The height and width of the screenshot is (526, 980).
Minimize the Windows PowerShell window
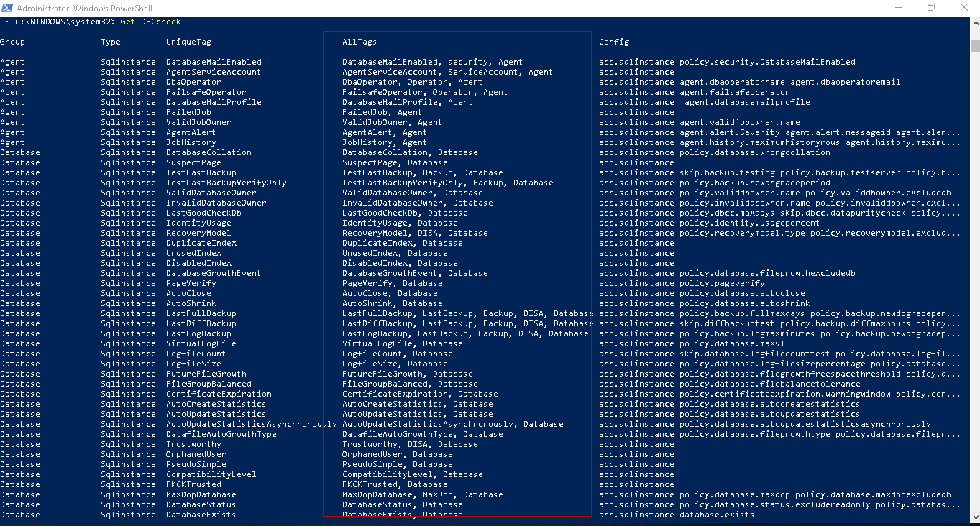899,8
